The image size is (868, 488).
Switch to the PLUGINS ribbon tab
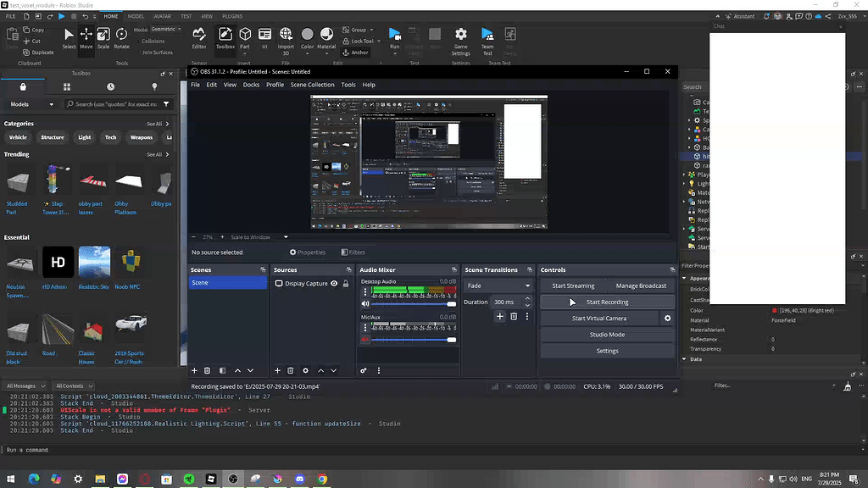tap(231, 16)
